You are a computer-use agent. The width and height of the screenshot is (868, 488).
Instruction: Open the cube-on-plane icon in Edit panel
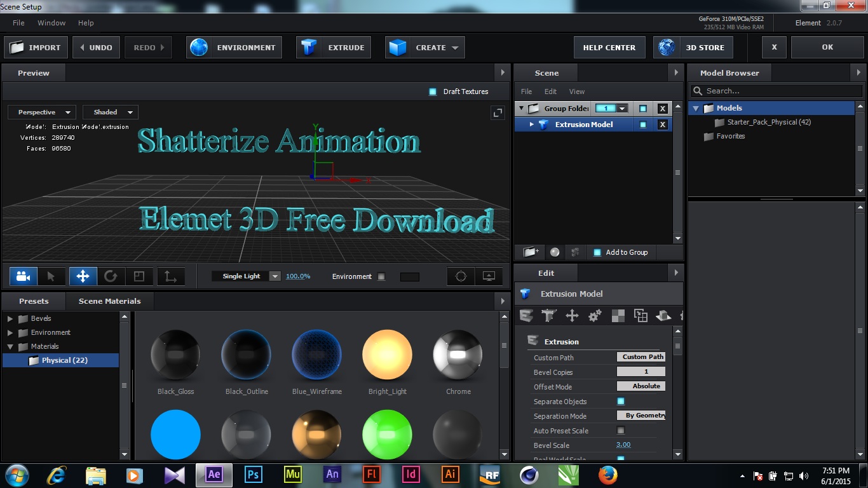(x=663, y=315)
